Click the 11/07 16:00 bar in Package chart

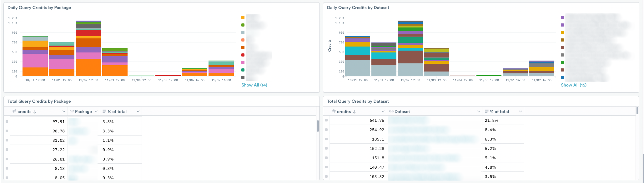pyautogui.click(x=221, y=68)
